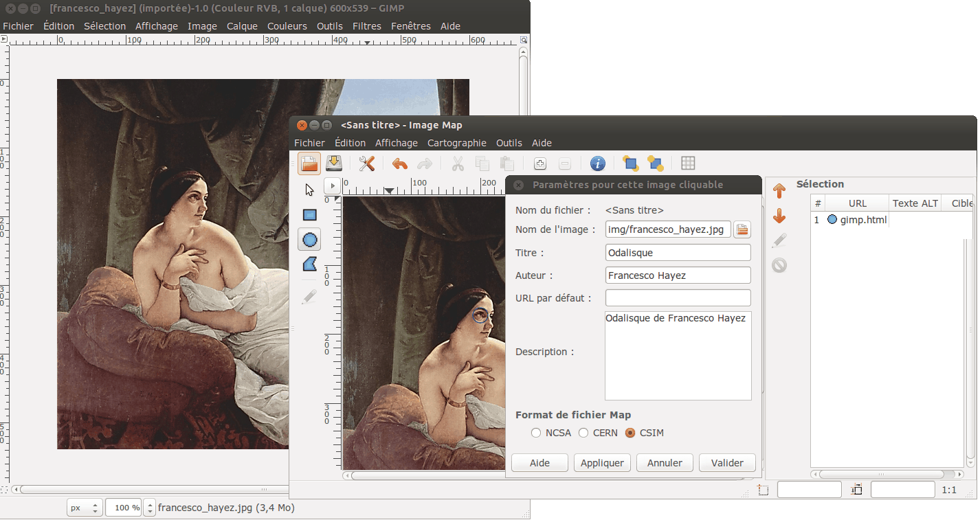Click the Nom de l'image input field
This screenshot has height=531, width=980.
click(668, 229)
